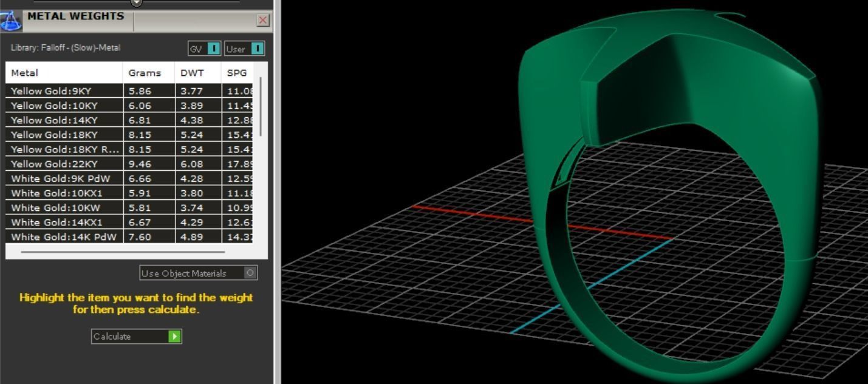Click the 6.81 grams value for 14KY
Image resolution: width=868 pixels, height=384 pixels.
coord(140,120)
